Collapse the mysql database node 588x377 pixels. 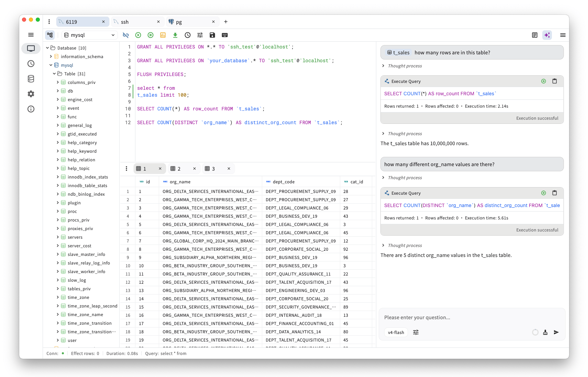51,65
